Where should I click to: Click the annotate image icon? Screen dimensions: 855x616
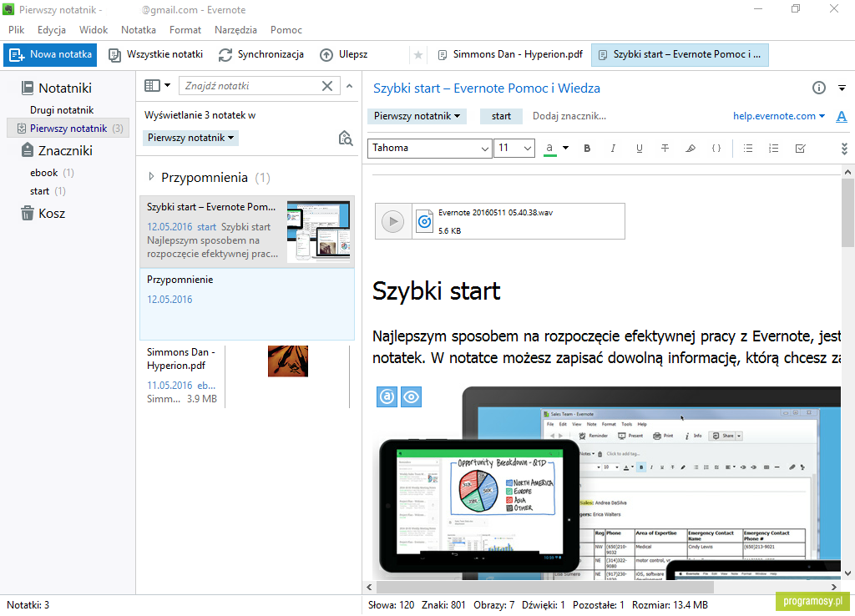(387, 396)
